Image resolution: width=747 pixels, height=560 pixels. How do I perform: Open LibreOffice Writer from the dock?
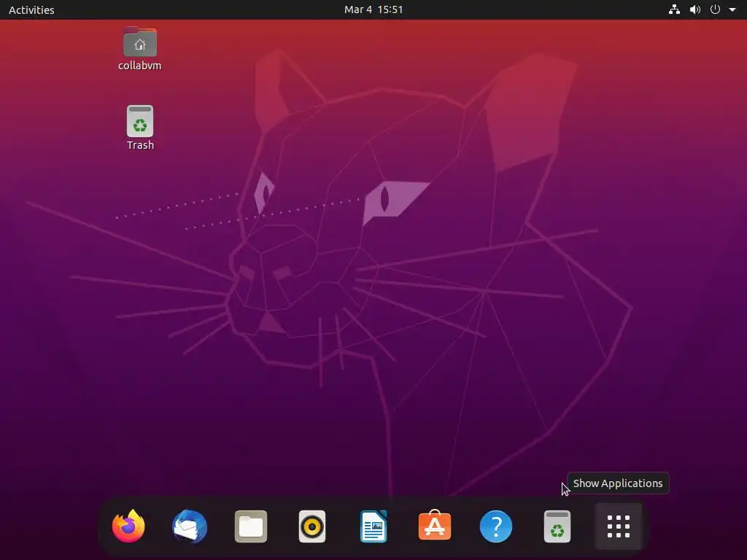coord(373,526)
